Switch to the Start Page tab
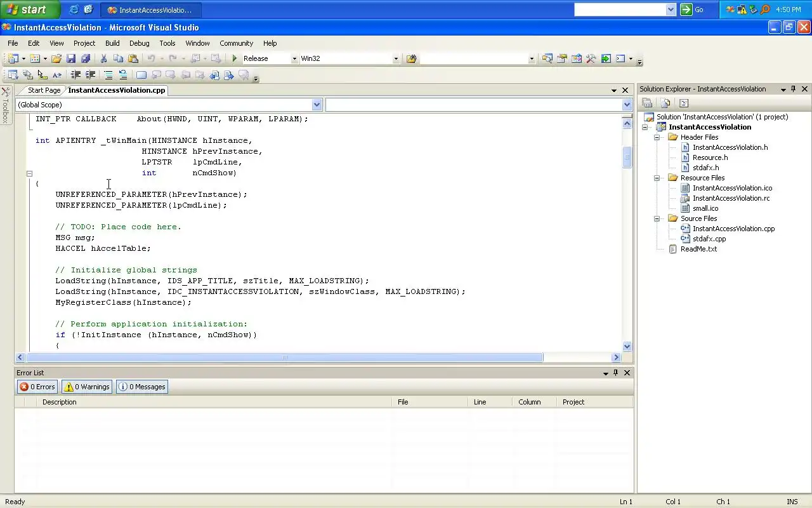The image size is (812, 508). click(x=44, y=90)
